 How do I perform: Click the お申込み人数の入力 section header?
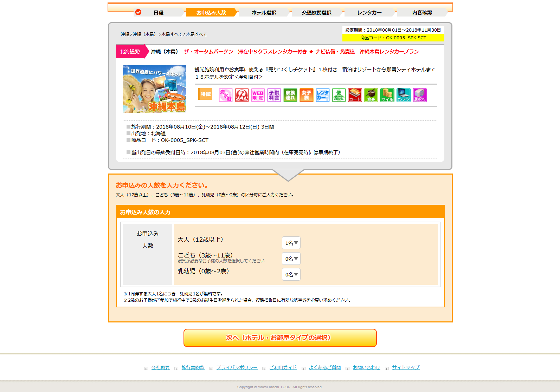click(280, 212)
